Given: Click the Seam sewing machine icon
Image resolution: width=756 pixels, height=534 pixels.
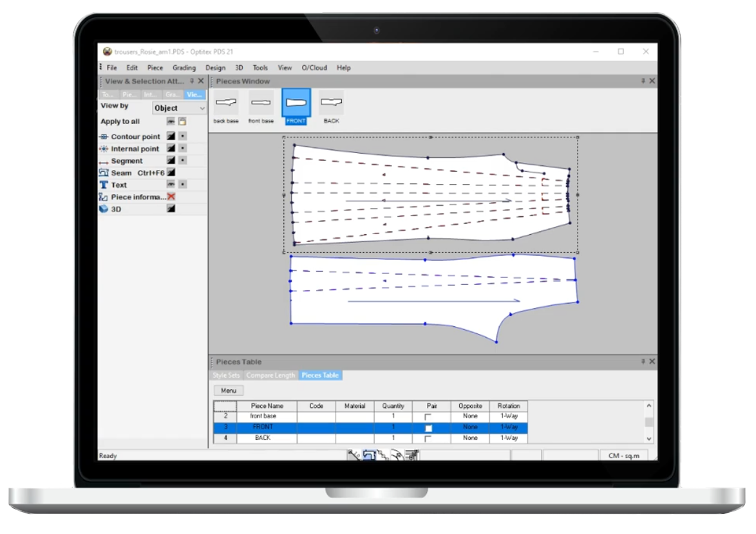Looking at the screenshot, I should [x=104, y=173].
